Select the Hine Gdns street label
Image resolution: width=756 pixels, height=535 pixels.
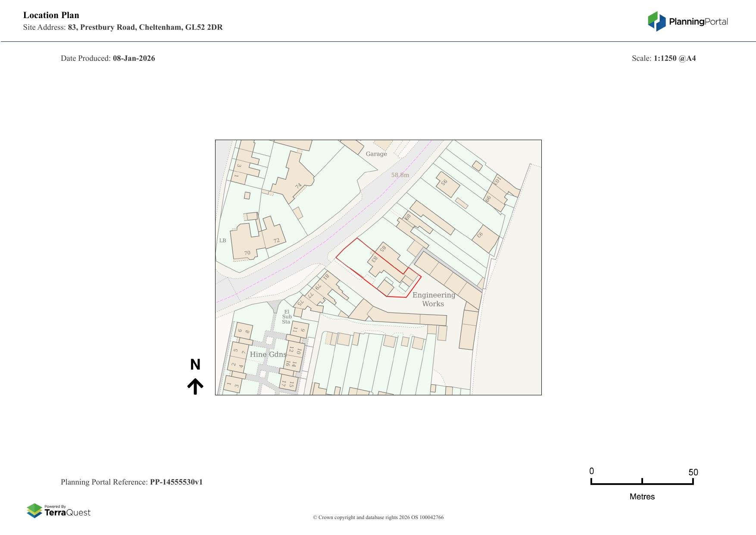click(x=268, y=354)
